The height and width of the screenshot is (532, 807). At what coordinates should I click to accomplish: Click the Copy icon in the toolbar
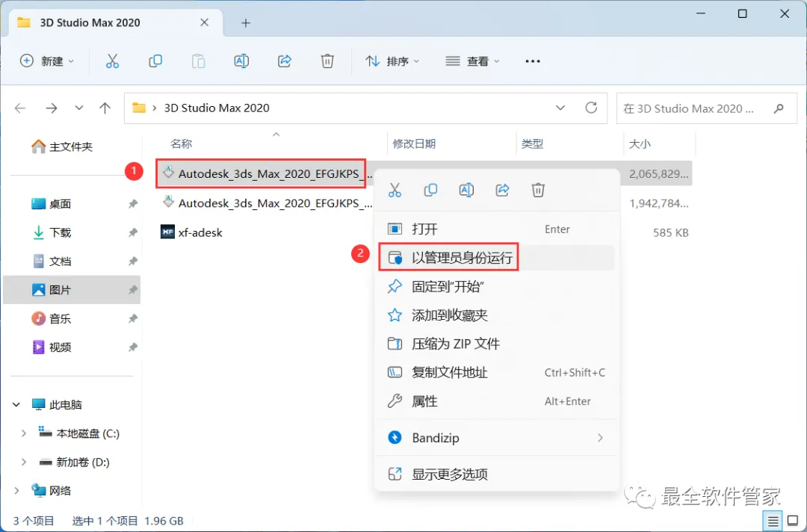pos(155,61)
